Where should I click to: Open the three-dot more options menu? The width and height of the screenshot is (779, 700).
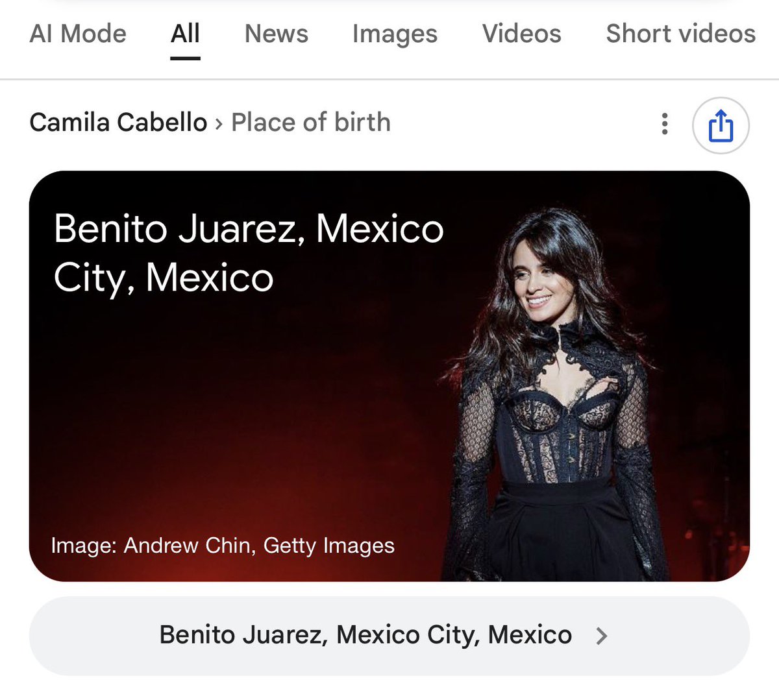tap(664, 124)
